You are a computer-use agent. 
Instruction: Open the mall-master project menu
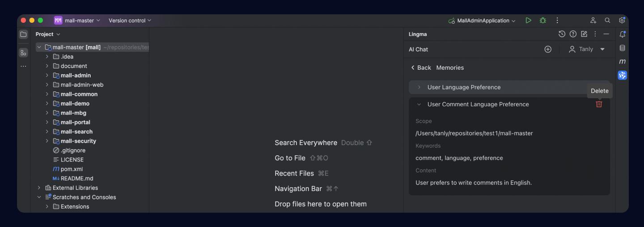[77, 21]
